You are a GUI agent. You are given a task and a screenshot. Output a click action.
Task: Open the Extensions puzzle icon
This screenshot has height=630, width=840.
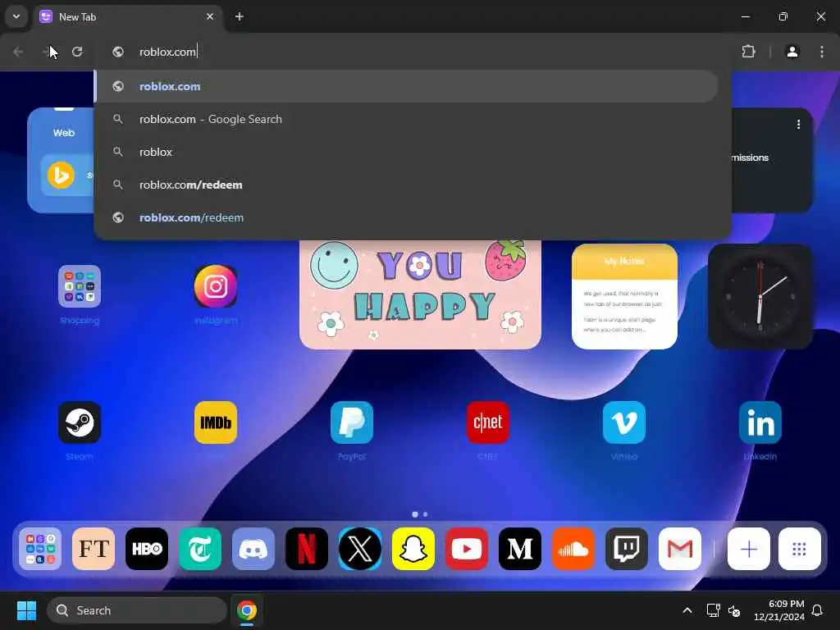coord(748,52)
